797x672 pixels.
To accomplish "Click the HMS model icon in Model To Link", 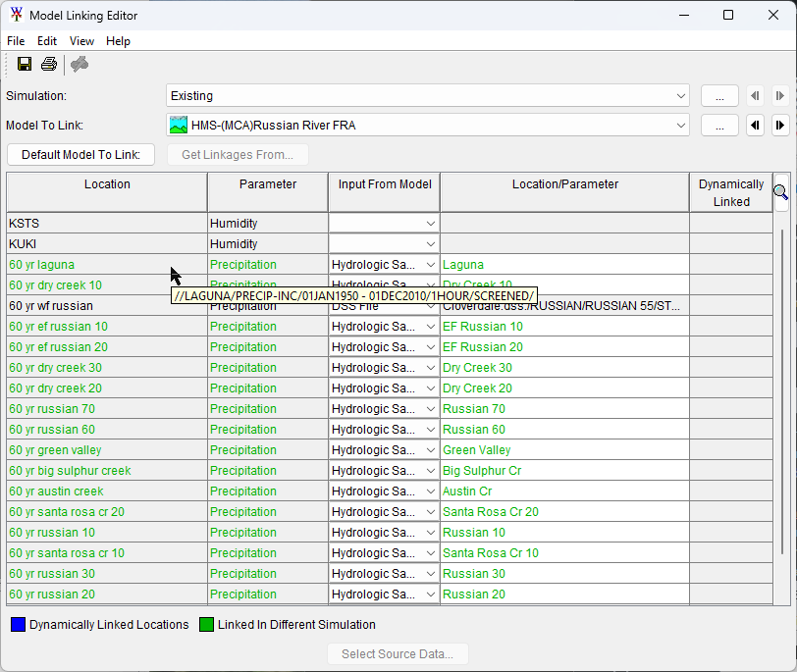I will pos(179,126).
